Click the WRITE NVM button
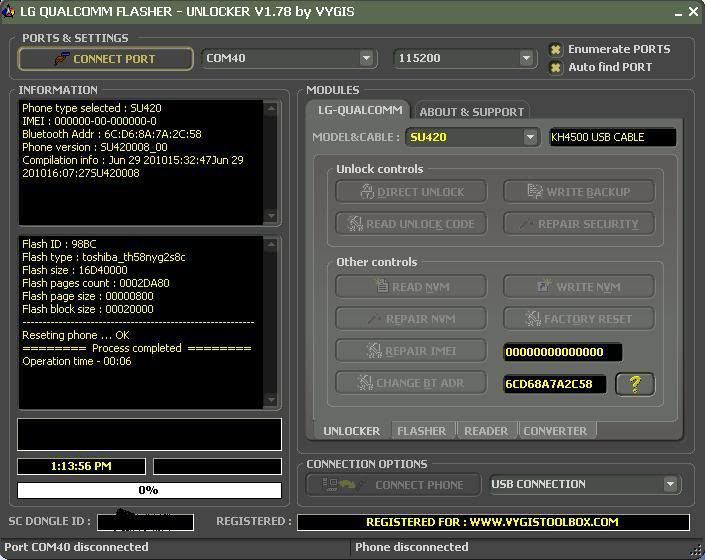Screen dimensions: 705x560 [579, 287]
